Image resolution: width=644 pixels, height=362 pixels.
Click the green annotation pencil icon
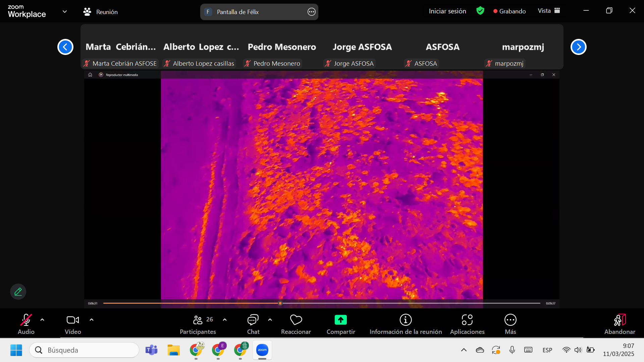coord(18,292)
